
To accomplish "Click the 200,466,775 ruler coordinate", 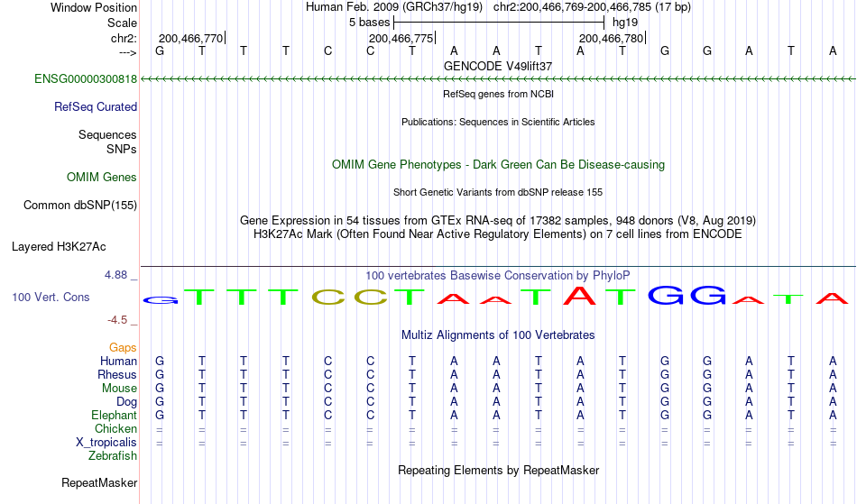I will [x=401, y=38].
